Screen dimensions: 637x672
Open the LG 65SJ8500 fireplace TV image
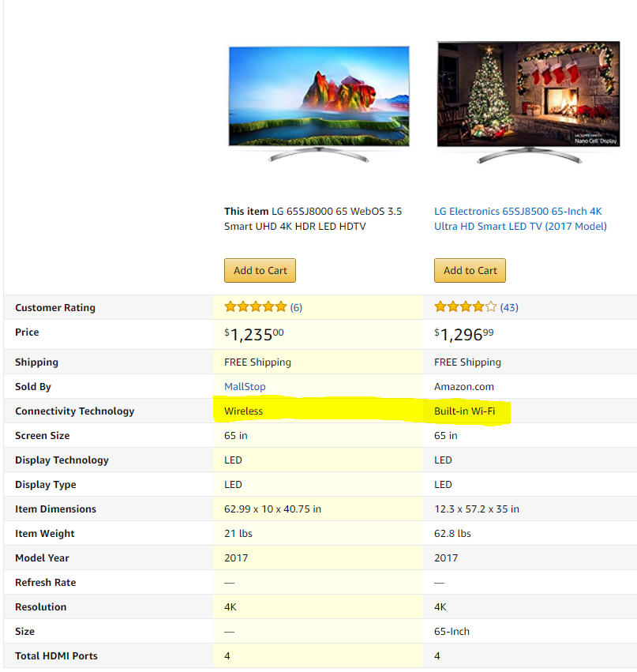point(529,103)
